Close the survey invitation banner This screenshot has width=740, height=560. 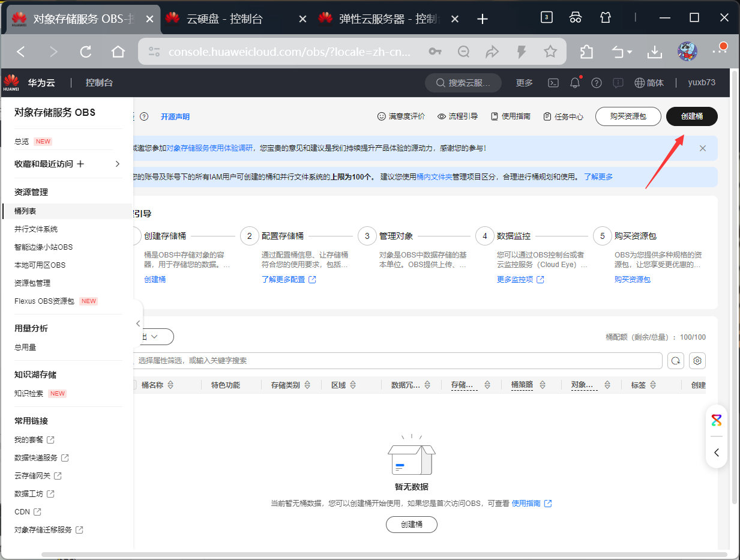pos(703,148)
